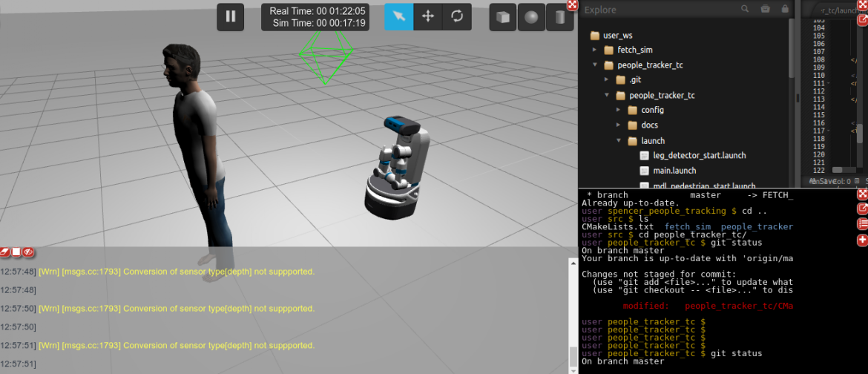Collapse the launch folder arrow
The width and height of the screenshot is (868, 374).
pyautogui.click(x=619, y=141)
